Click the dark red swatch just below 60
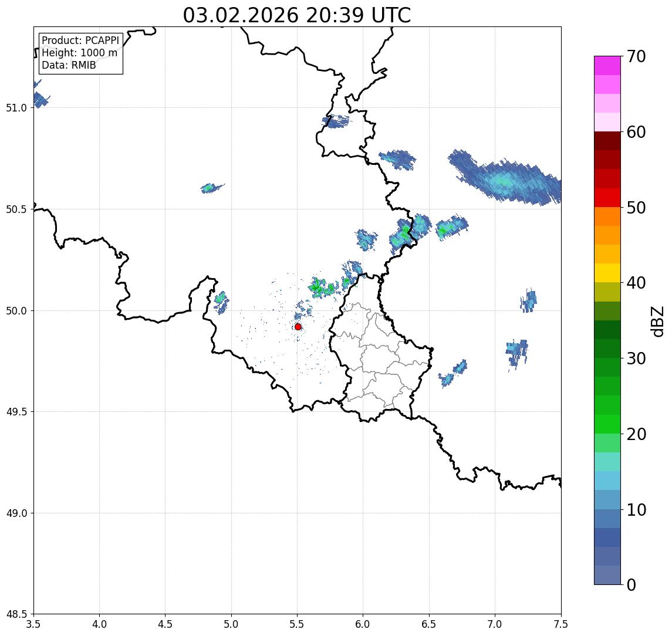This screenshot has height=636, width=672. (x=607, y=141)
